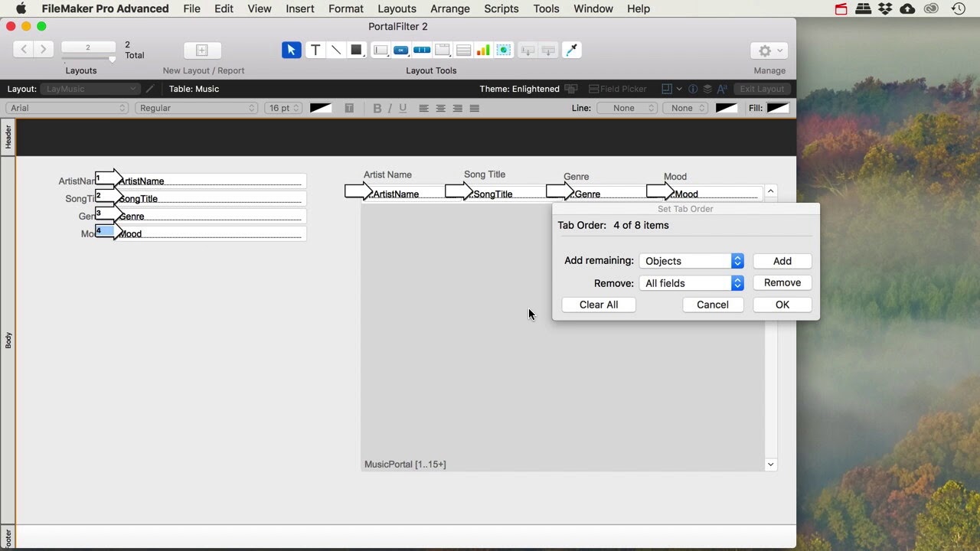Toggle the formatting bar icon
This screenshot has width=980, height=551.
coord(722,89)
